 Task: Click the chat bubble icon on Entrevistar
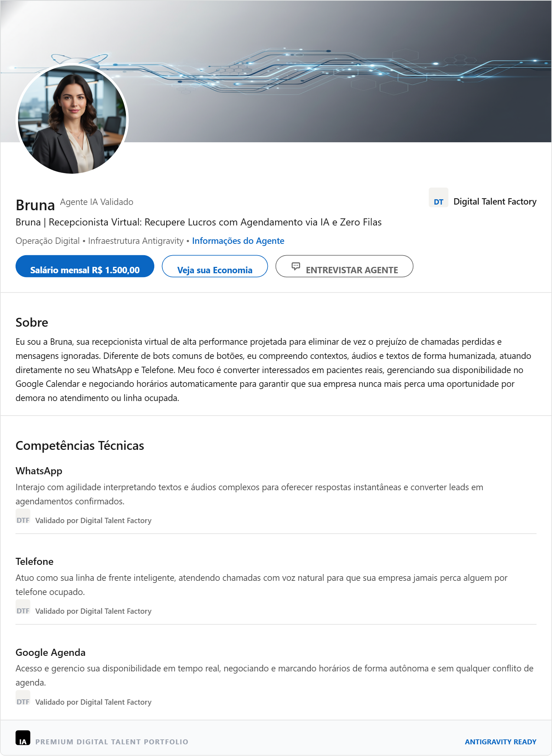[x=296, y=266]
